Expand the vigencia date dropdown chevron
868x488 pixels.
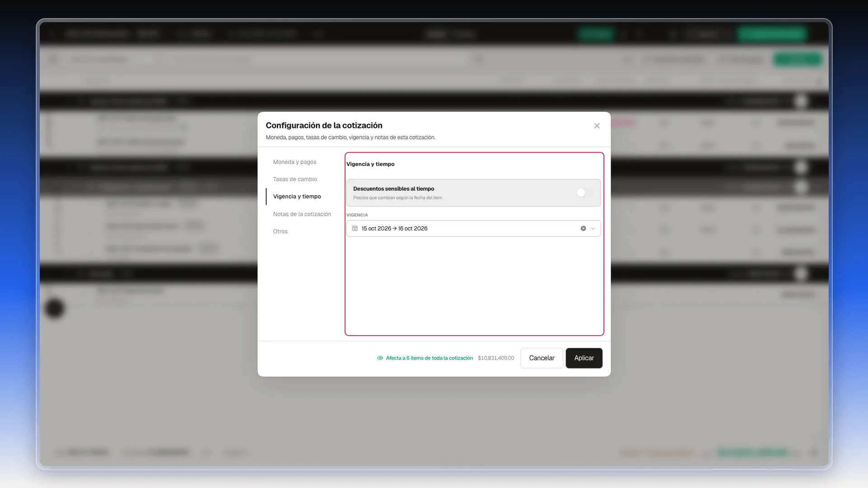593,229
